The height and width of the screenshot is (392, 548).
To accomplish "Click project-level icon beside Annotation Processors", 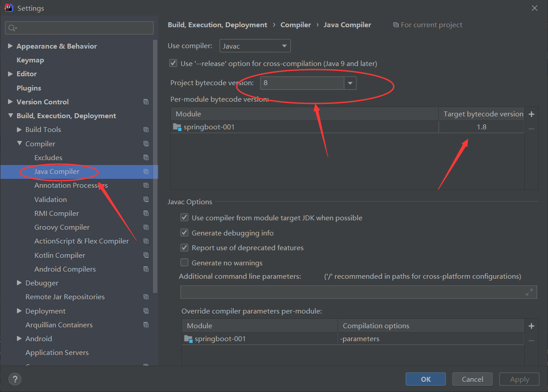I will (x=146, y=185).
